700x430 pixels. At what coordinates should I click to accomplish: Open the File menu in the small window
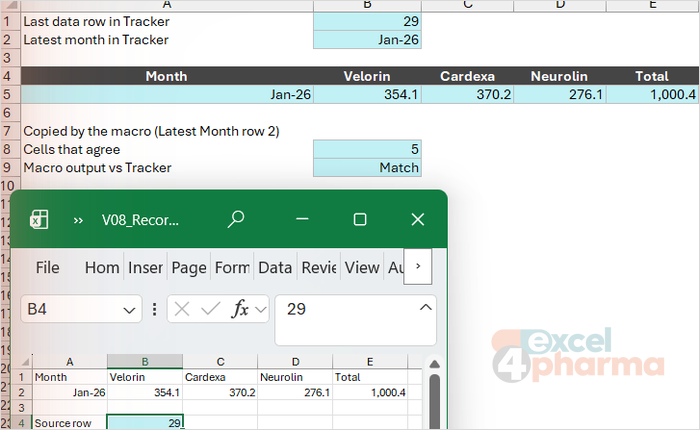click(x=47, y=267)
